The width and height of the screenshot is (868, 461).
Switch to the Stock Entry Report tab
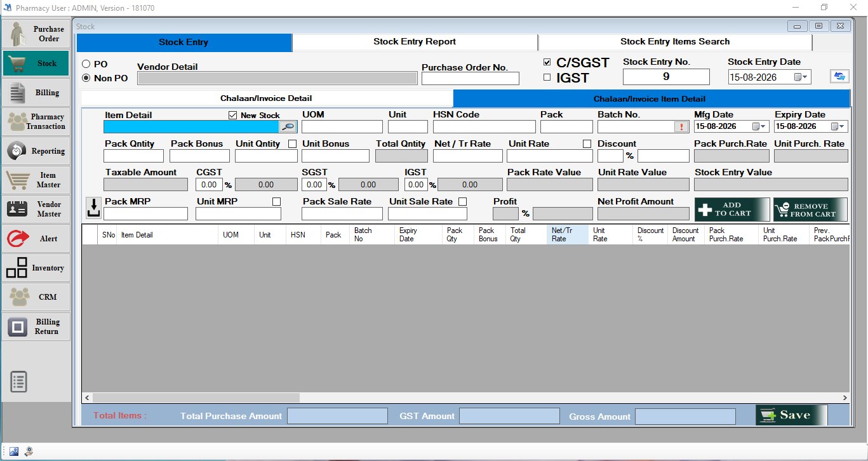tap(415, 42)
